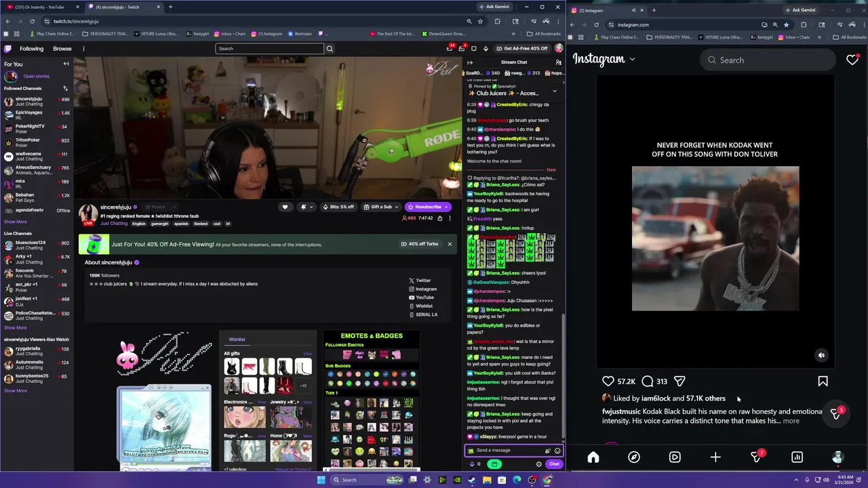Click the Get Ad-Free 40% Off button
This screenshot has width=868, height=488.
pos(521,48)
